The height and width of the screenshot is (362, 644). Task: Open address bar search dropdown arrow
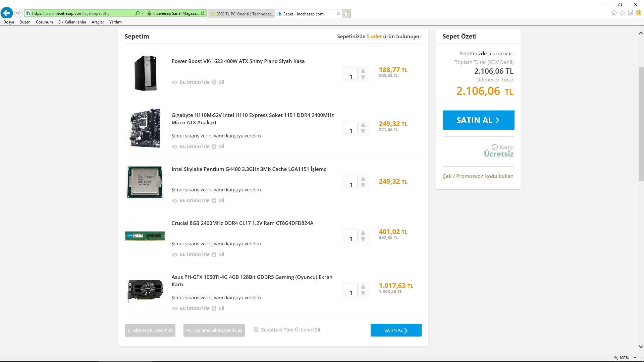[x=143, y=13]
